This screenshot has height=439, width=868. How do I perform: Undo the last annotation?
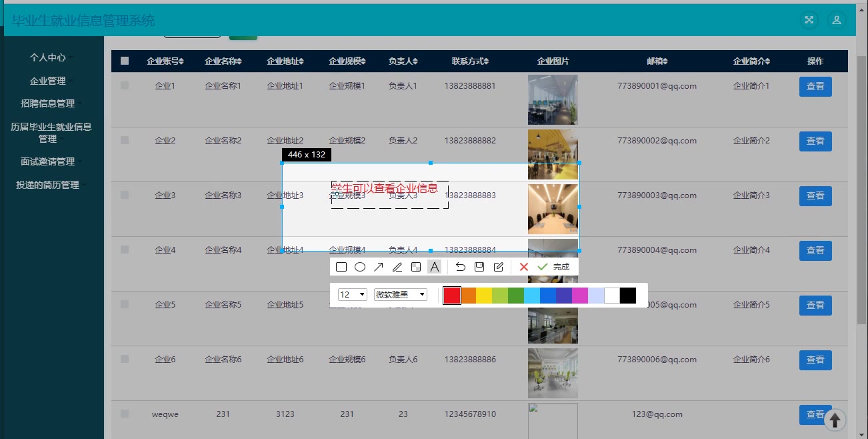(460, 267)
